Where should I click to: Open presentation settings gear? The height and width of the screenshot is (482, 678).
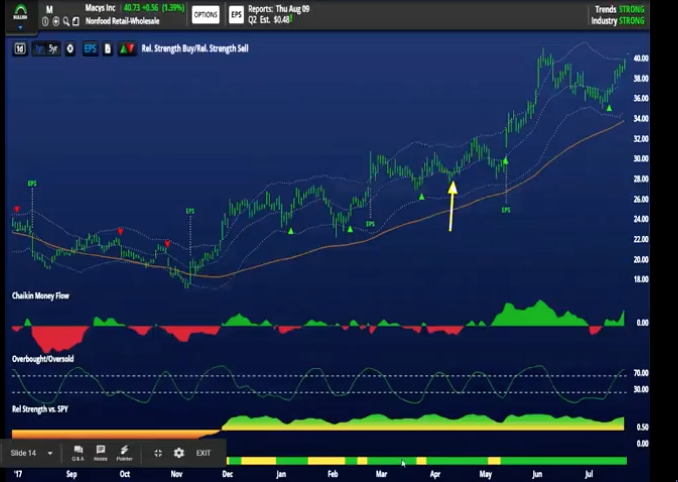[179, 453]
